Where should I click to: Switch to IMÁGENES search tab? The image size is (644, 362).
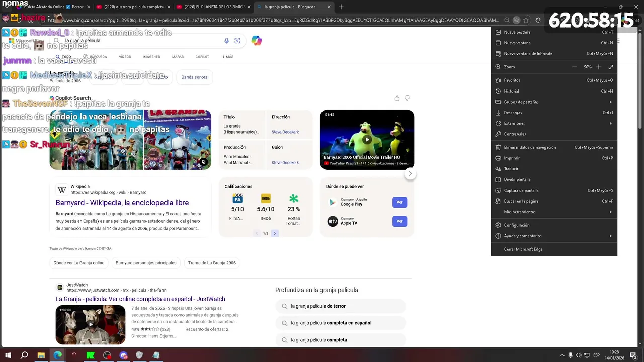[151, 57]
